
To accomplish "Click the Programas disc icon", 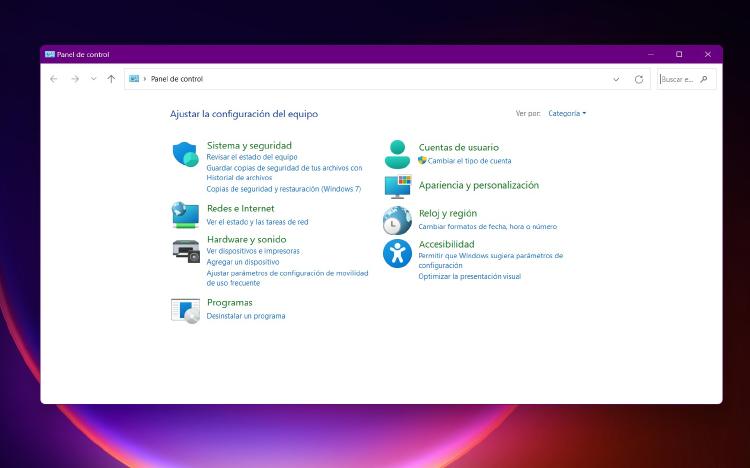I will pos(186,311).
